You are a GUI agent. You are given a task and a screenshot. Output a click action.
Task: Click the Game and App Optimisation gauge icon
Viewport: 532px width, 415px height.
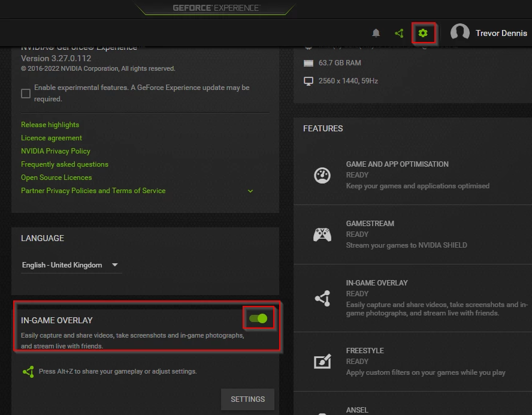point(322,175)
